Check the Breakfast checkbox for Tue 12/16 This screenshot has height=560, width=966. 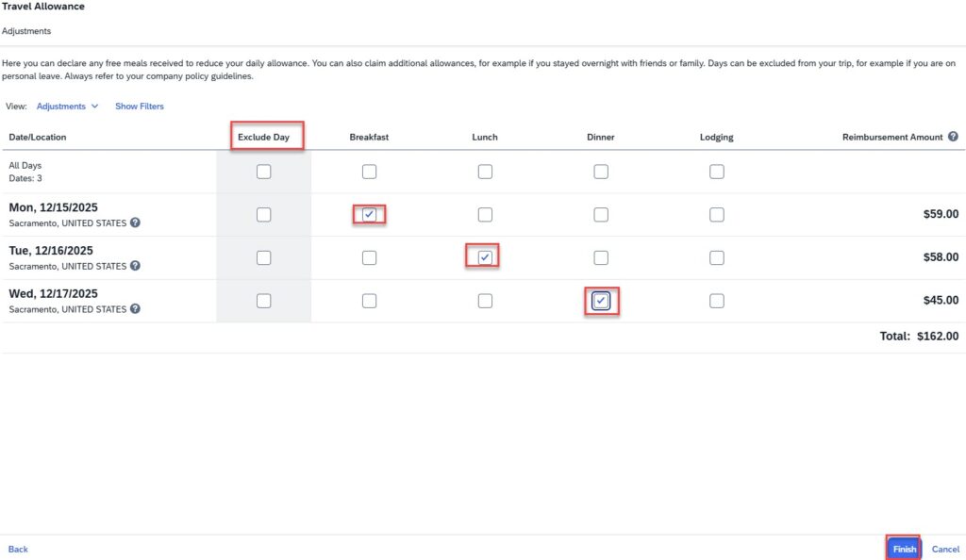tap(369, 256)
